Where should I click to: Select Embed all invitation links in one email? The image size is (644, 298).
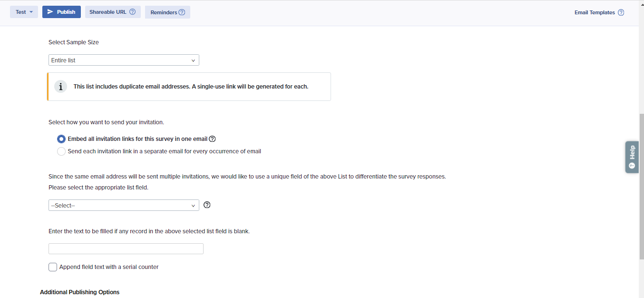(x=61, y=139)
